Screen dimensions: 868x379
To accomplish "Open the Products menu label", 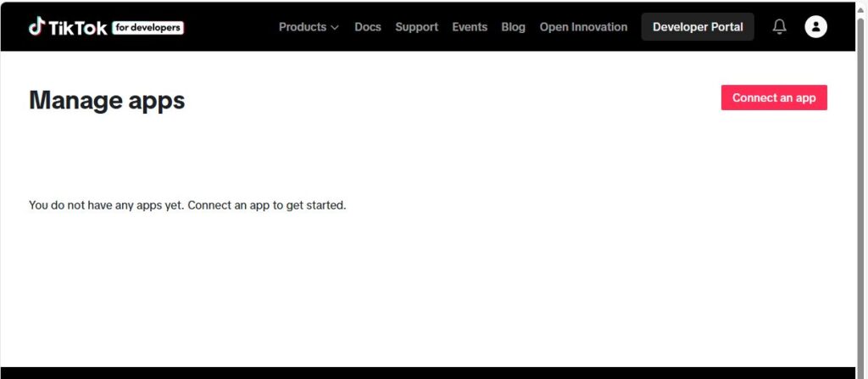I will coord(302,27).
